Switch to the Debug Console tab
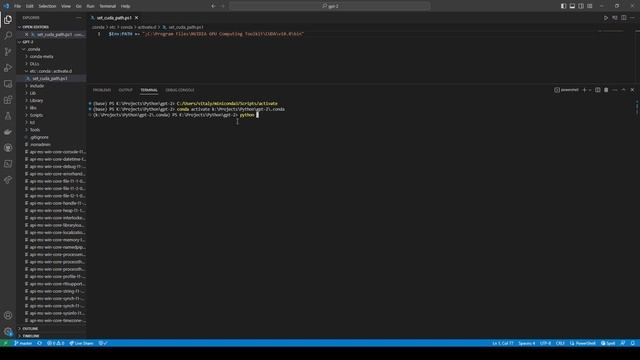This screenshot has width=640, height=360. [x=180, y=90]
